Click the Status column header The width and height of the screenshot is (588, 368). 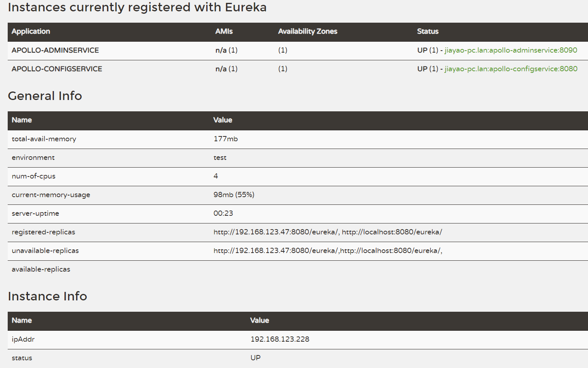click(428, 32)
